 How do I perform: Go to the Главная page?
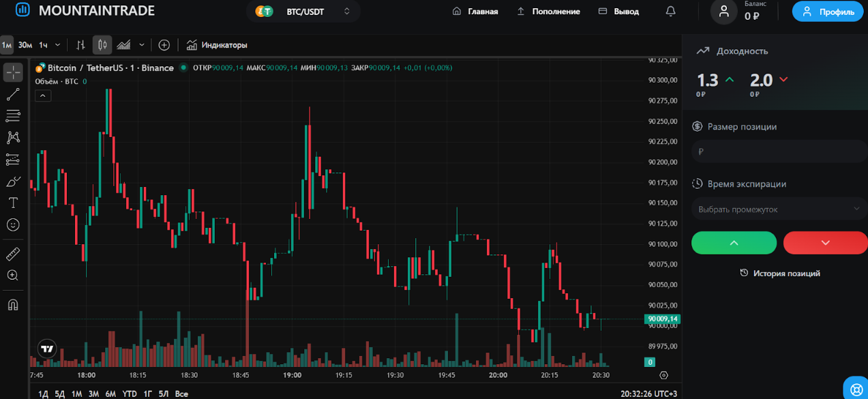tap(475, 12)
